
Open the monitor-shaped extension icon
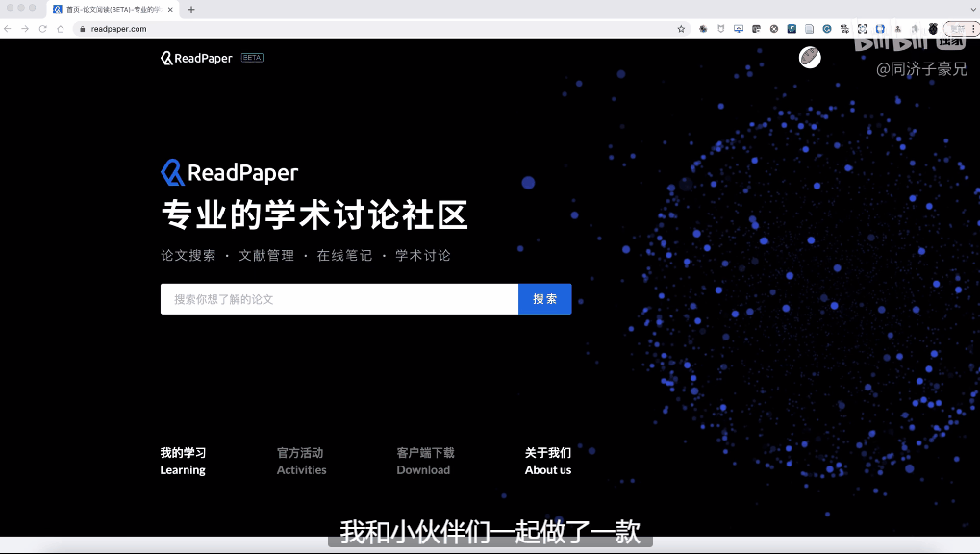pos(738,29)
